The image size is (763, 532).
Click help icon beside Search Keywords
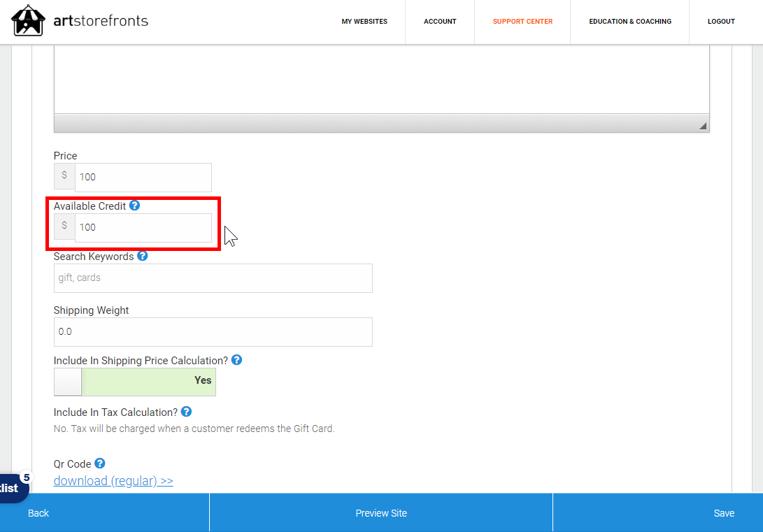click(143, 256)
